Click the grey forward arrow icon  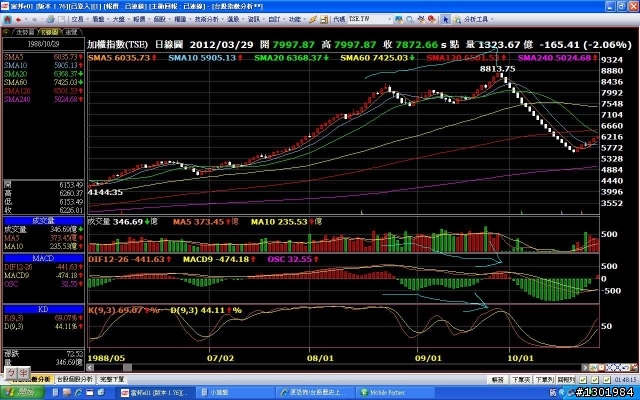34,19
